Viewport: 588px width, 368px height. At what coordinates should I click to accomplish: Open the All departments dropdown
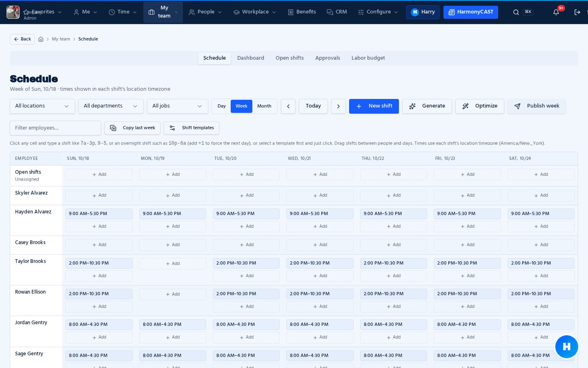(x=111, y=106)
